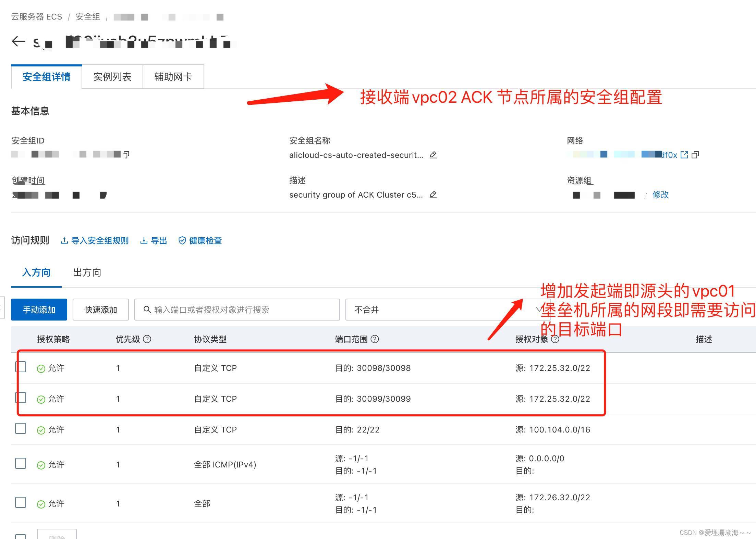Click port range 30099/30099 cell

(x=373, y=399)
